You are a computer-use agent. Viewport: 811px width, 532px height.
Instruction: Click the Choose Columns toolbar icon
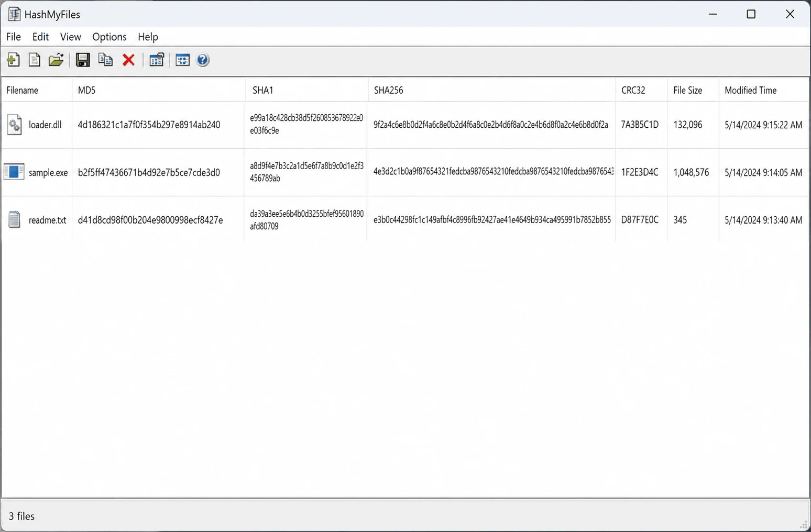[x=182, y=60]
